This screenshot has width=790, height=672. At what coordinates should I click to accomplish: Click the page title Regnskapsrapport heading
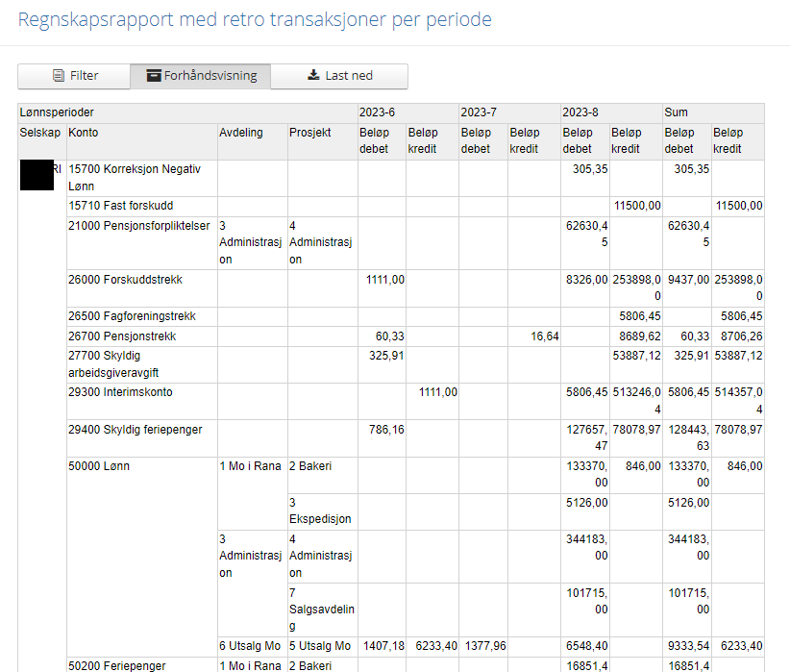[255, 19]
